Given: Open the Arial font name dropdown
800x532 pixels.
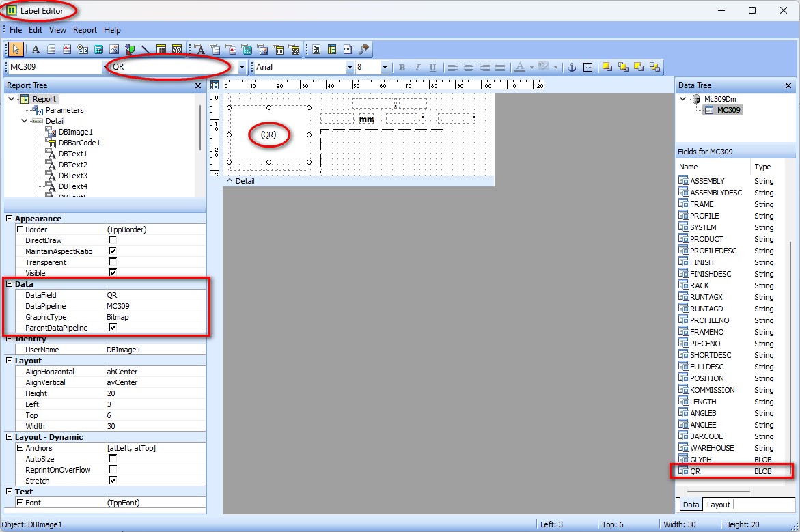Looking at the screenshot, I should [350, 67].
